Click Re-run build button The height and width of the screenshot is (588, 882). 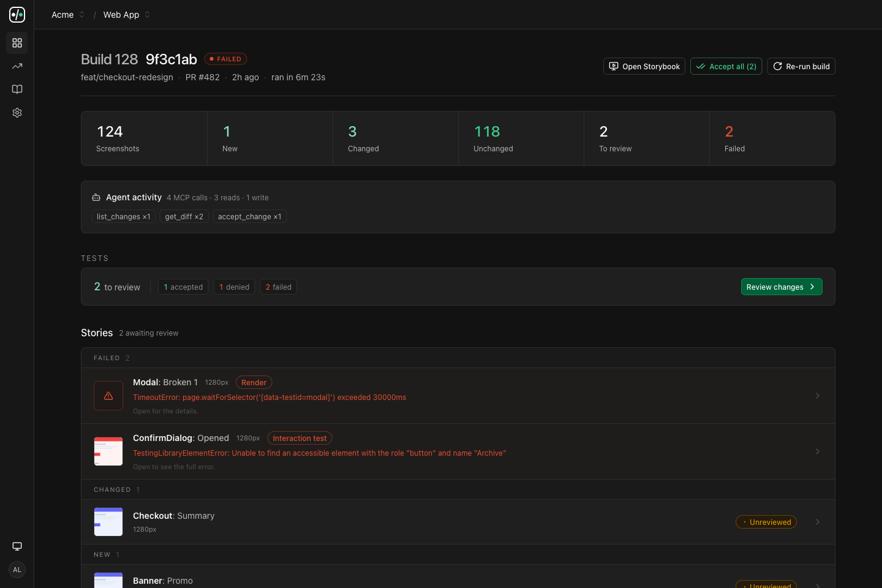coord(801,66)
